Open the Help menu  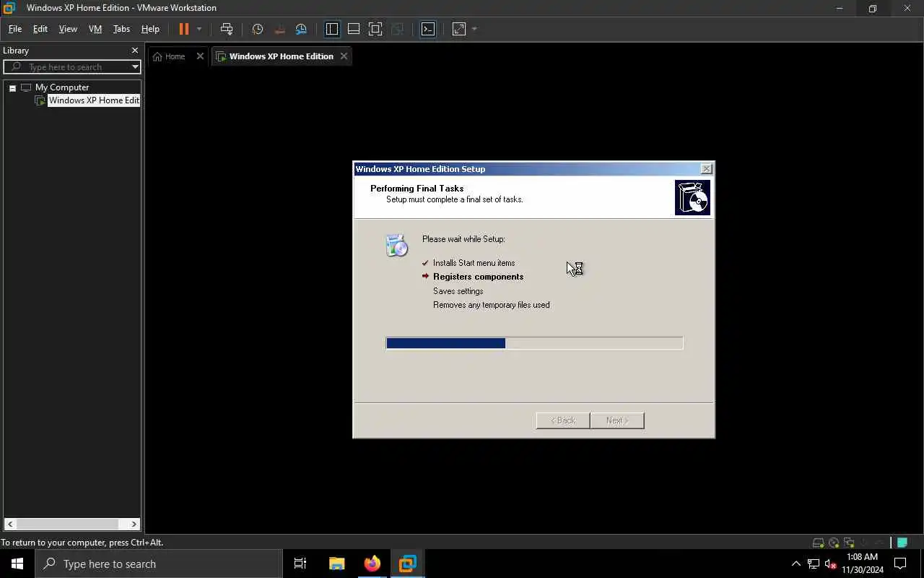[150, 29]
